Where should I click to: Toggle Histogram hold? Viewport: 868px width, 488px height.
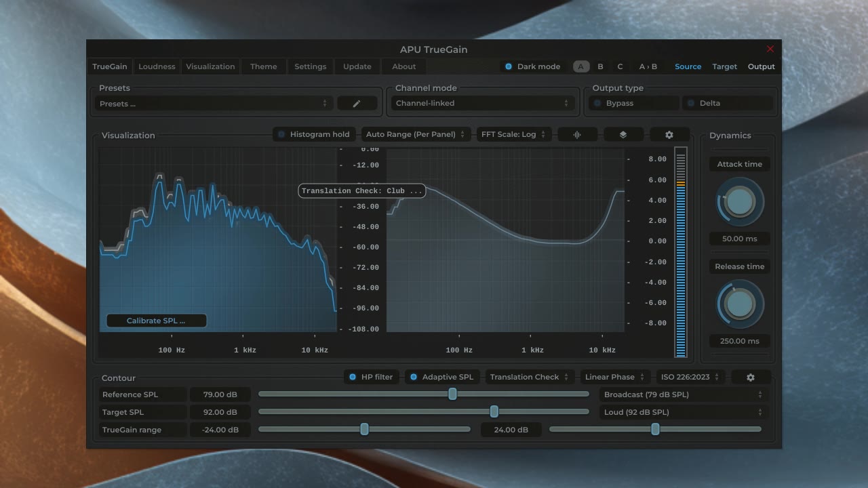coord(314,135)
